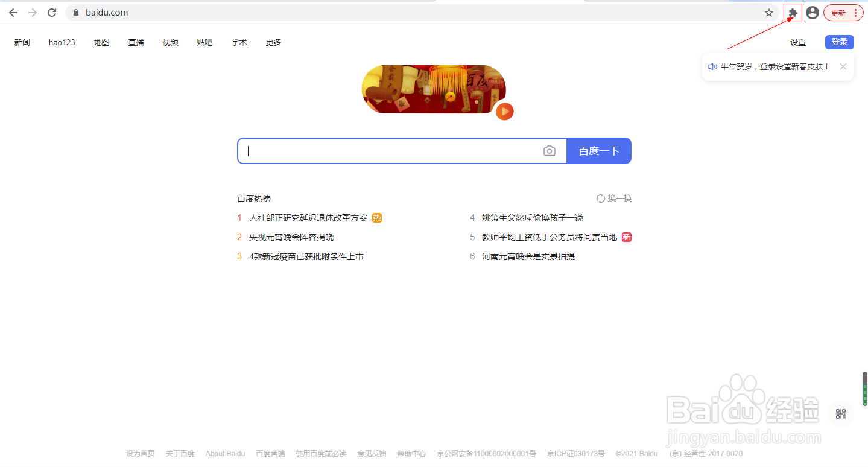The image size is (868, 467).
Task: Click the 热 badge on first headline
Action: coord(377,218)
